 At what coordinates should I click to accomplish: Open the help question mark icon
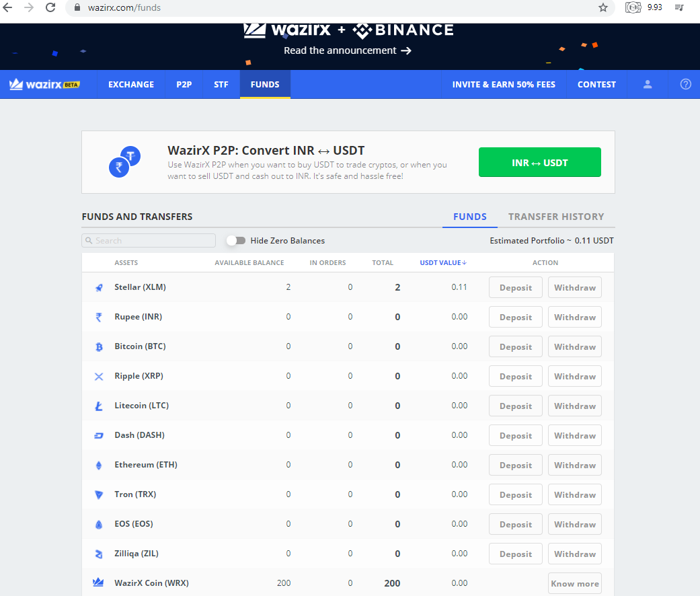pos(686,84)
